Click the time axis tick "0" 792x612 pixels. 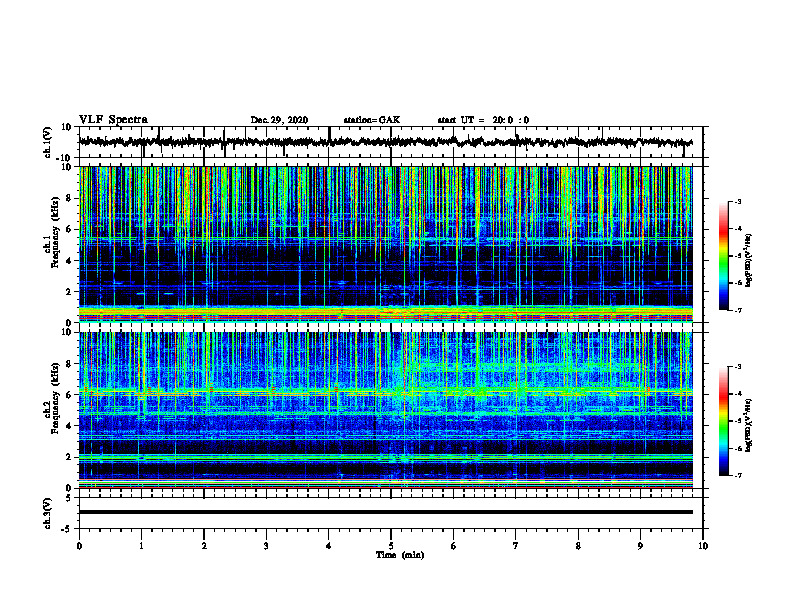click(x=79, y=546)
